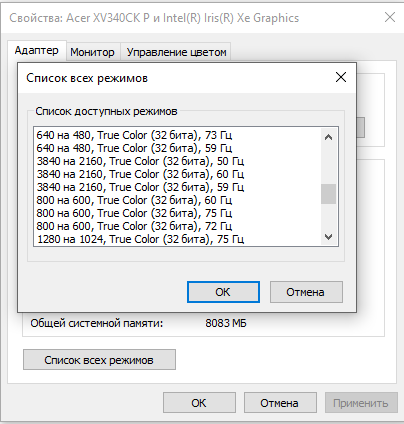Click the scroll up arrow in modes list

coord(328,137)
